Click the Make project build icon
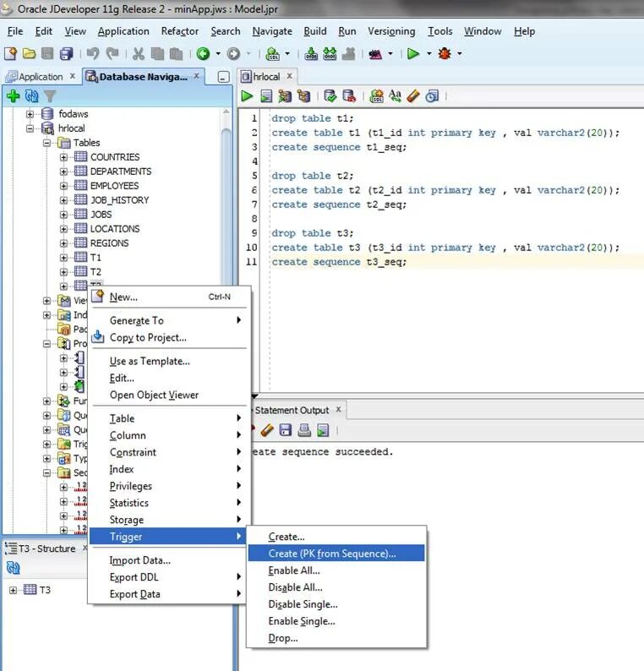The image size is (644, 671). click(x=311, y=53)
